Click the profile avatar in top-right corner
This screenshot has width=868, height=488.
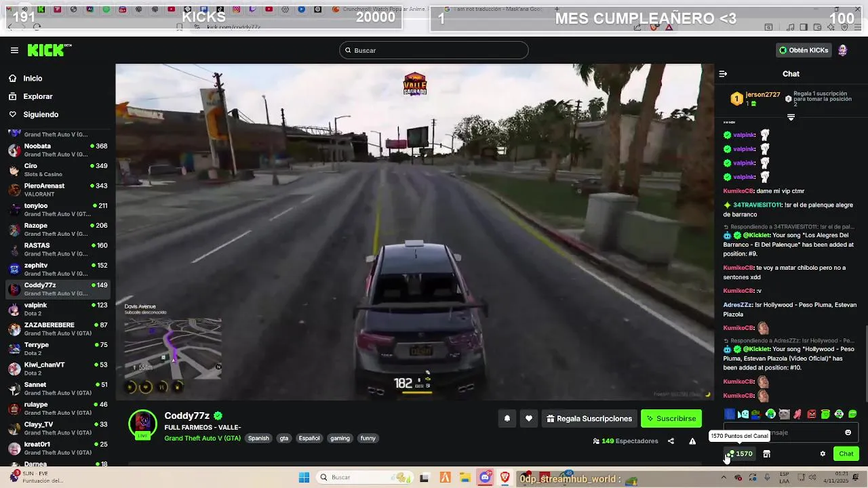tap(842, 50)
